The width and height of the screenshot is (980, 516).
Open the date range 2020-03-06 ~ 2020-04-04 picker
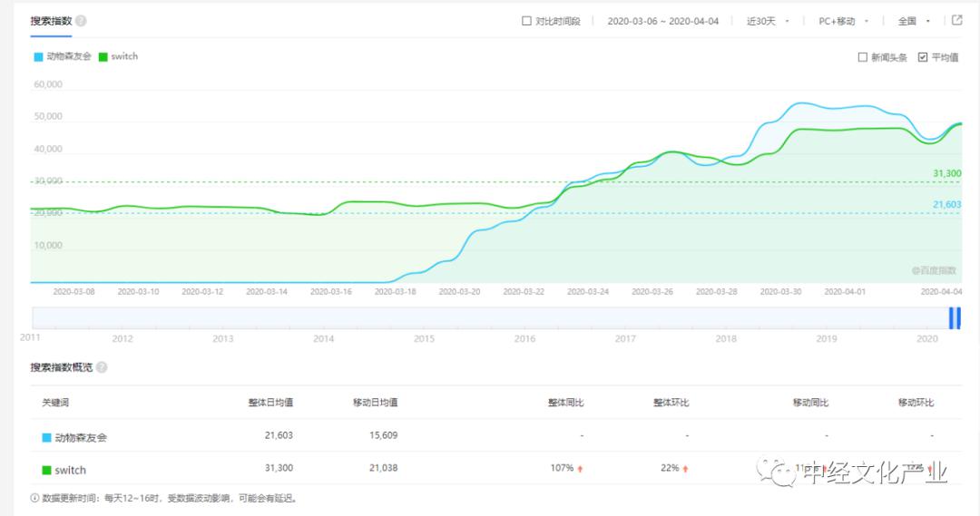coord(663,21)
